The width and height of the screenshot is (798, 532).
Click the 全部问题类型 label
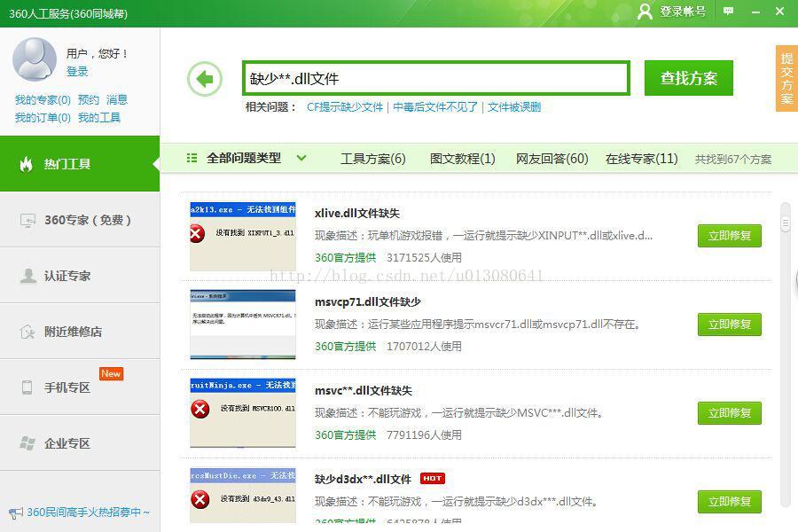tap(244, 158)
